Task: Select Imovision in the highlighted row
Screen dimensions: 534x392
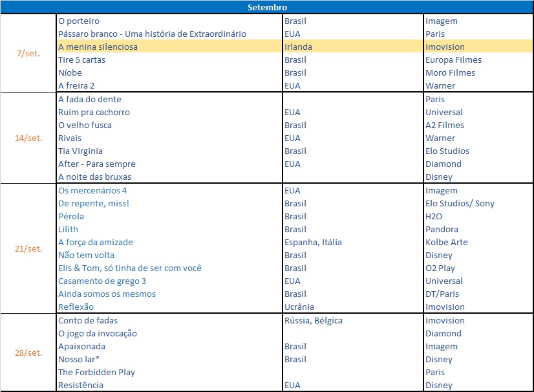Action: [478, 47]
